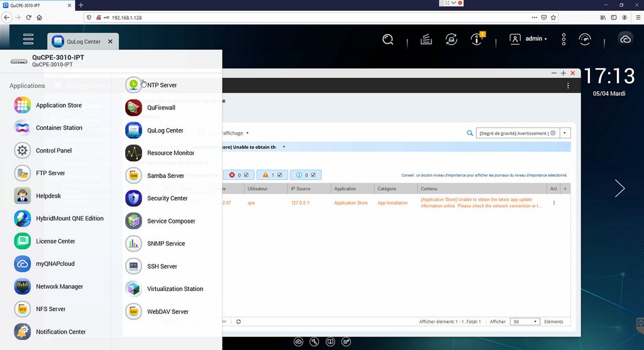The image size is (644, 350).
Task: Launch Resource Monitor
Action: (160, 153)
